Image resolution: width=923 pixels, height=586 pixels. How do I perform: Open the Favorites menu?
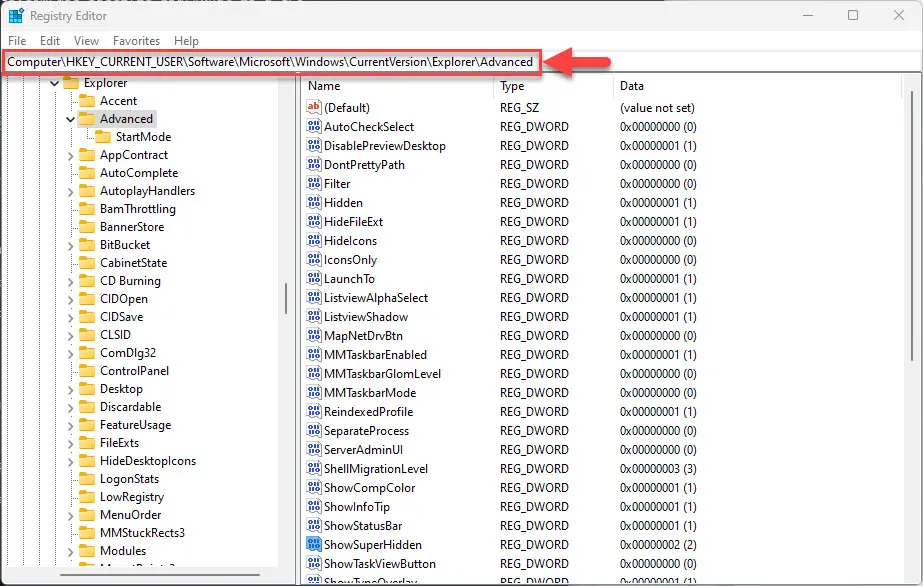tap(137, 41)
